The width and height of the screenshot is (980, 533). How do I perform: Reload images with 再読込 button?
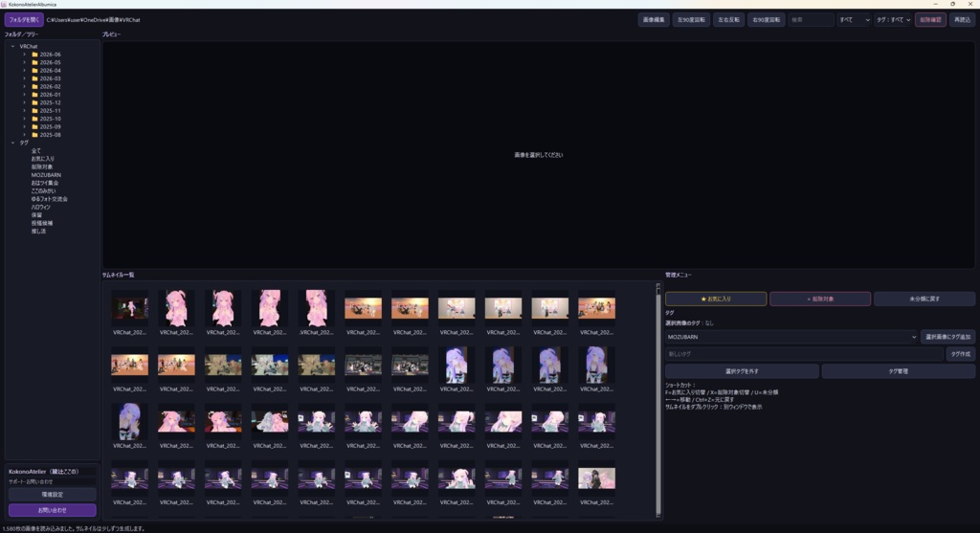963,20
